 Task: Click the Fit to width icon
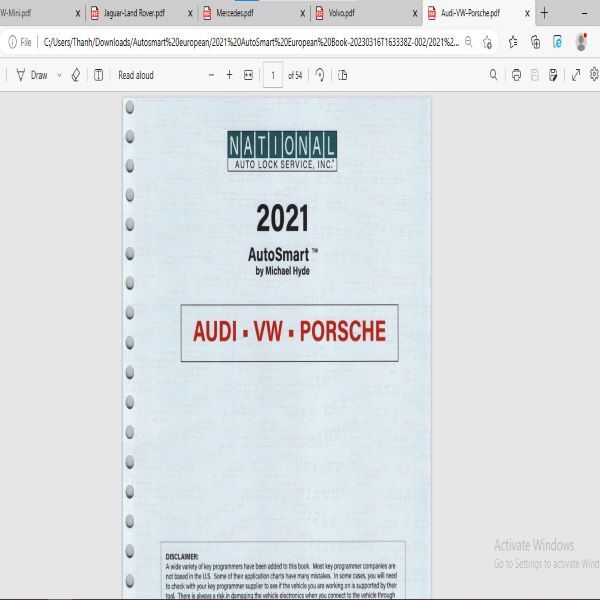248,75
